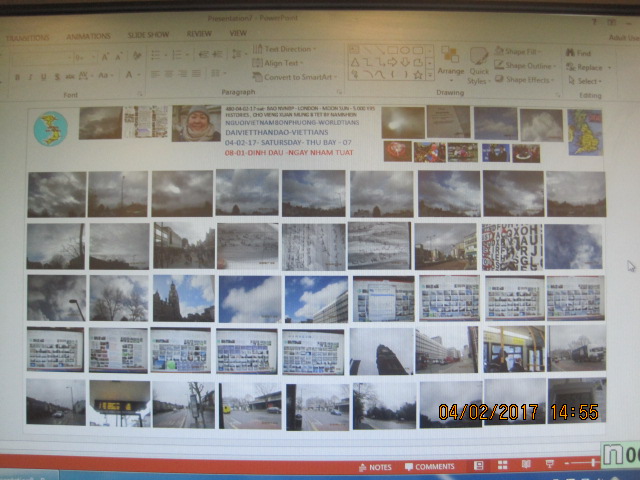This screenshot has height=480, width=640.
Task: Toggle Align Right paragraph alignment
Action: (x=182, y=74)
